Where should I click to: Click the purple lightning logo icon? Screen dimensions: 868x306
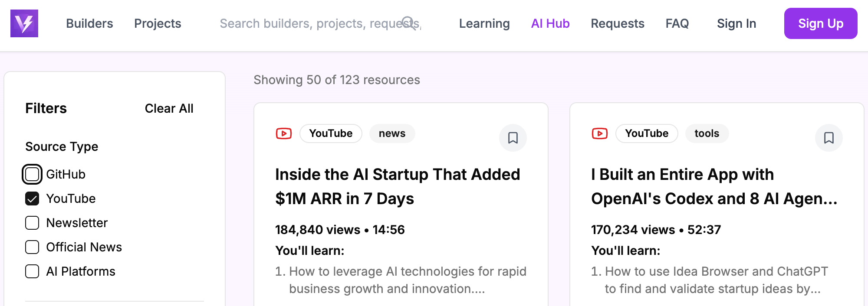[x=24, y=23]
